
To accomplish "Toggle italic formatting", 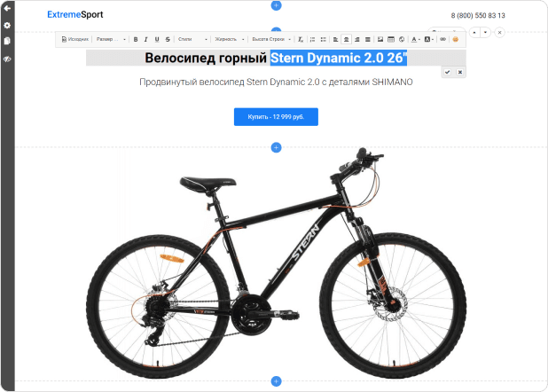I will pyautogui.click(x=146, y=39).
